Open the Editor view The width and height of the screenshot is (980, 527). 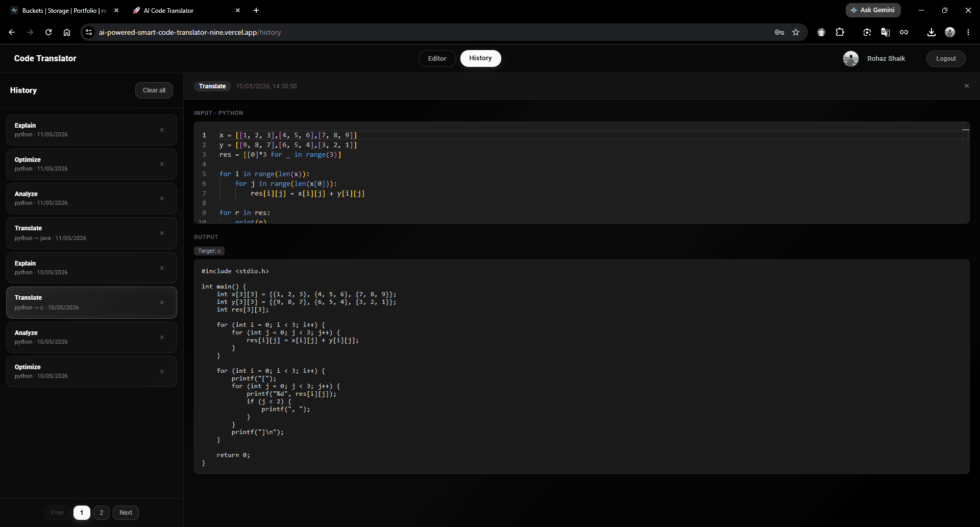437,58
